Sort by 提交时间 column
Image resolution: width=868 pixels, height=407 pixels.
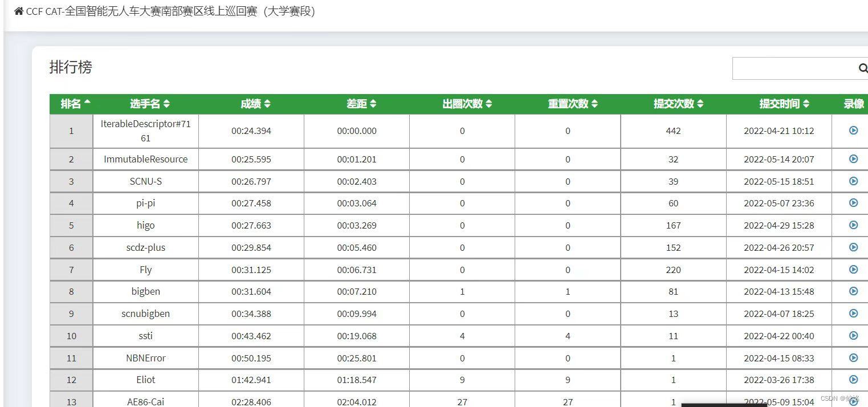click(x=784, y=104)
